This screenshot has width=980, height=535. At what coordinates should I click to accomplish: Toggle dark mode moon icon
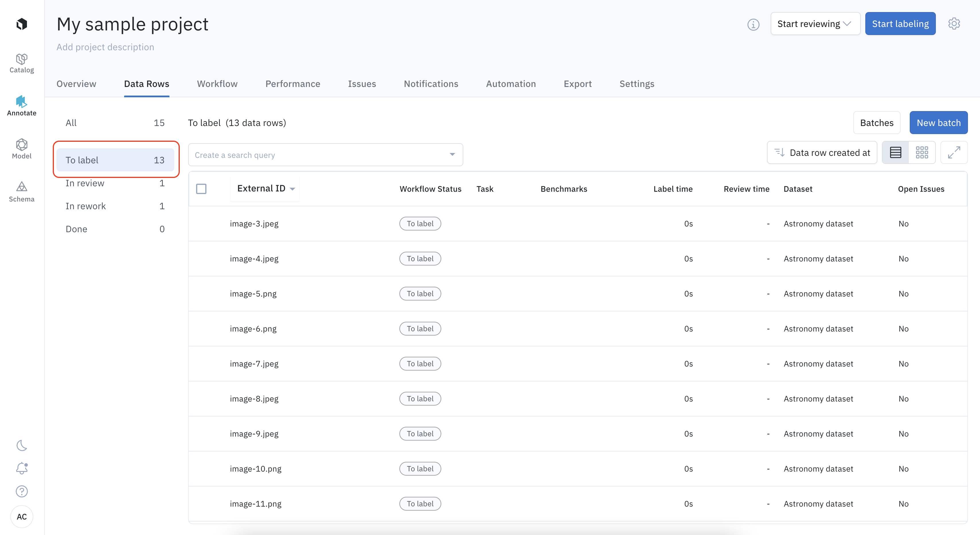(22, 445)
